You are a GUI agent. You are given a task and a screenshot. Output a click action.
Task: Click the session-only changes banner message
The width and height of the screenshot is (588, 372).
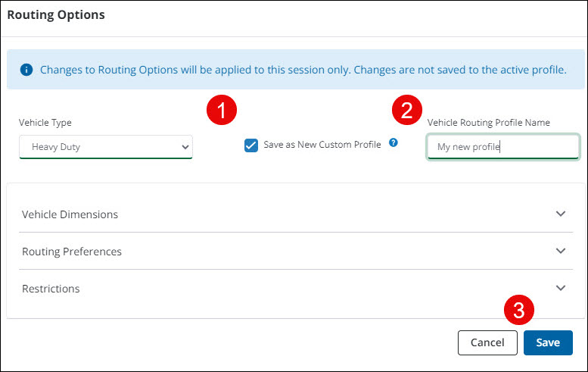[x=303, y=70]
